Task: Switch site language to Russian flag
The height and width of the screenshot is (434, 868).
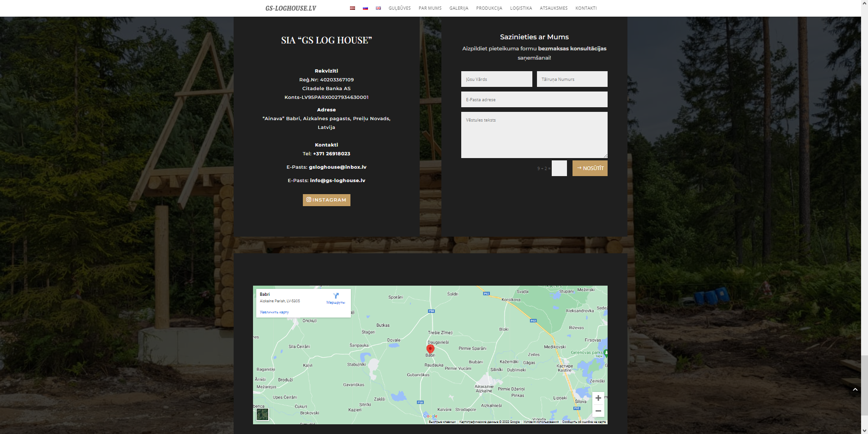Action: pos(365,8)
